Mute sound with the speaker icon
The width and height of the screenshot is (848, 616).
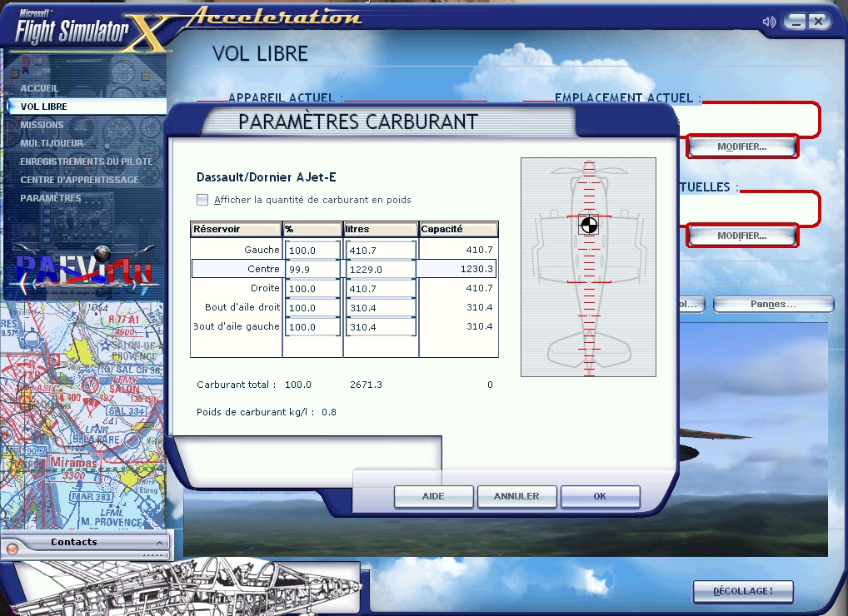[x=769, y=22]
